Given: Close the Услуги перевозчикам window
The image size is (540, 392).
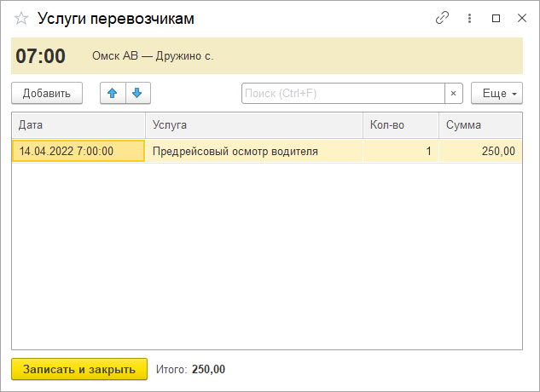Looking at the screenshot, I should coord(521,18).
